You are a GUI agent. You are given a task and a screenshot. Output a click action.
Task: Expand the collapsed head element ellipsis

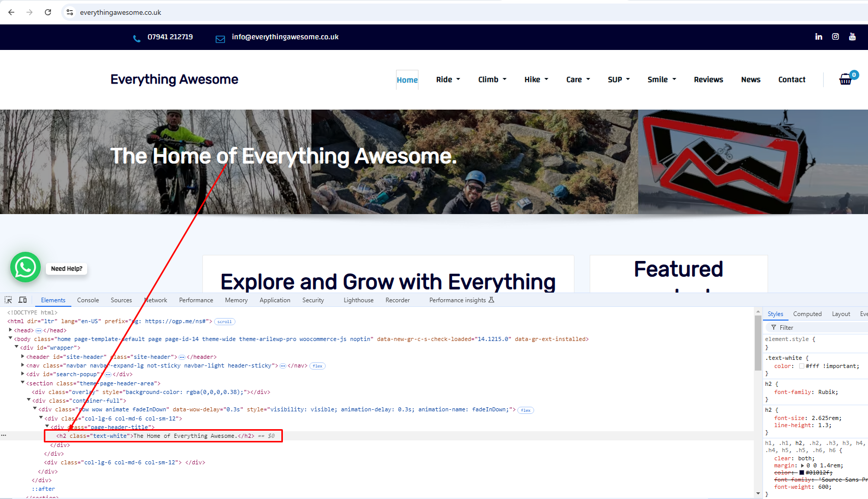(39, 330)
